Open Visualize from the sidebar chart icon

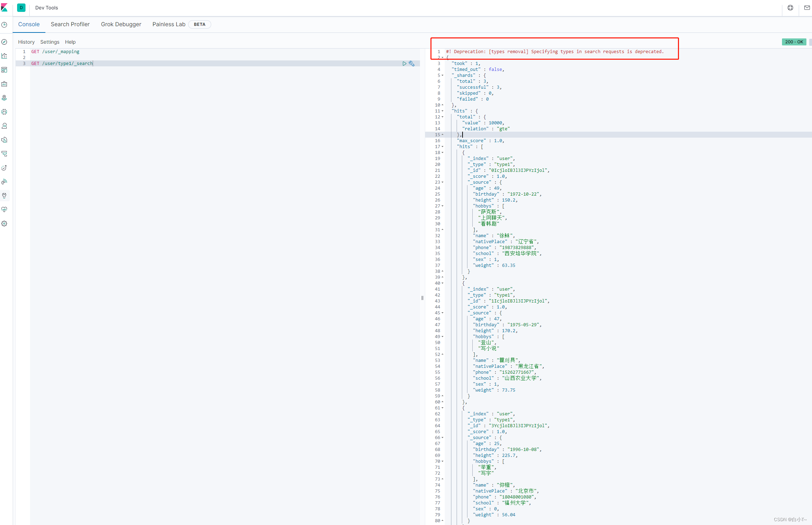click(x=4, y=56)
